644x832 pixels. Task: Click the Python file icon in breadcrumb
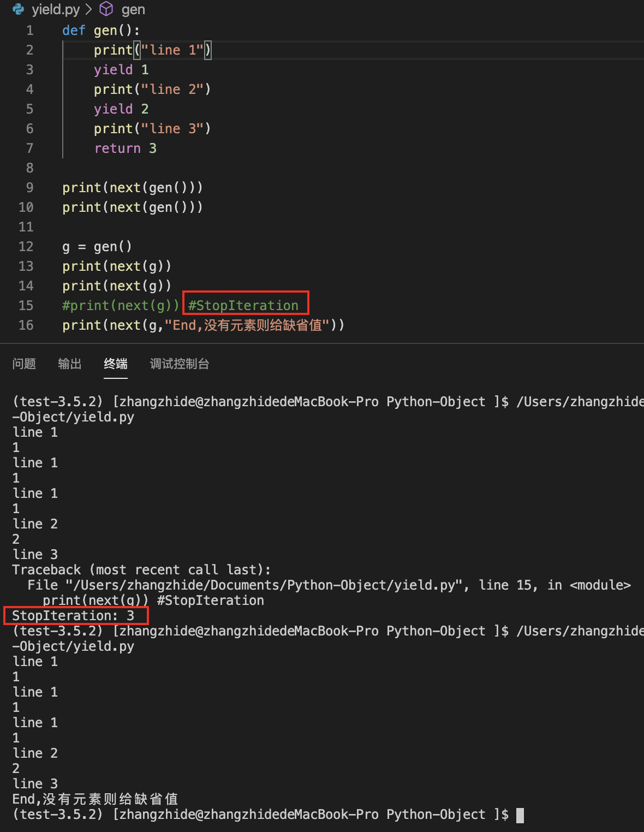point(18,9)
